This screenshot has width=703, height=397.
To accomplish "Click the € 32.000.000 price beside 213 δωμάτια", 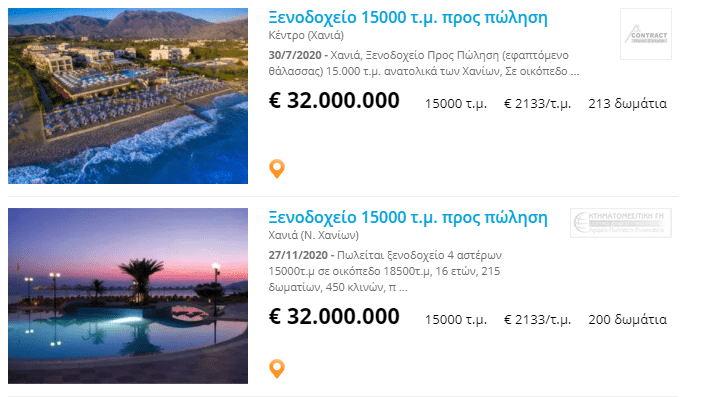I will tap(334, 100).
